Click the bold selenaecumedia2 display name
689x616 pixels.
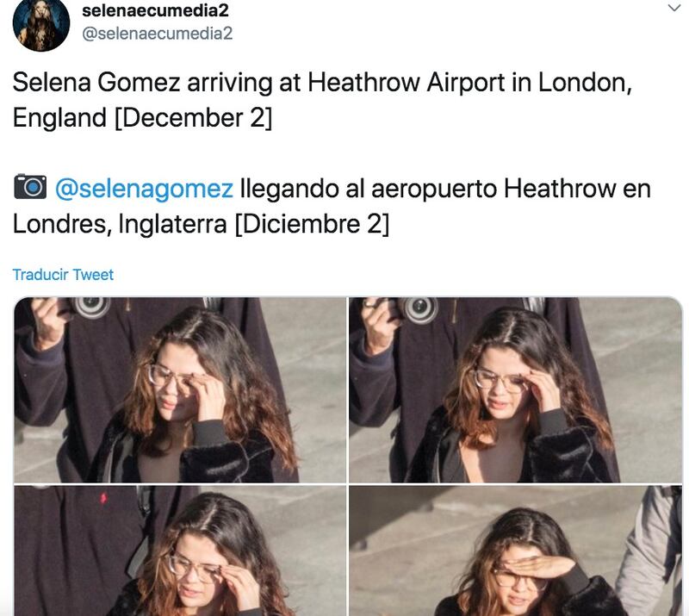tap(155, 10)
